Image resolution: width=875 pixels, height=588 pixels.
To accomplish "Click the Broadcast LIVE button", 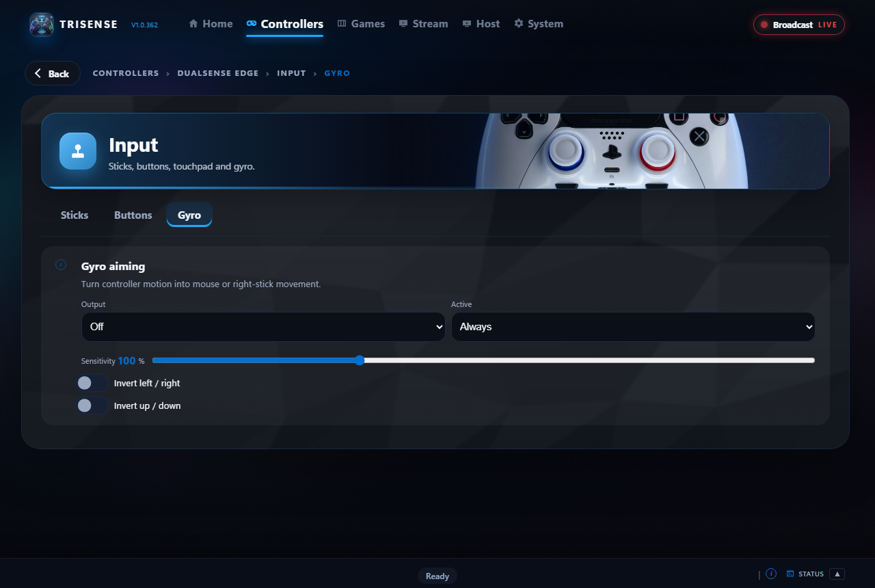I will tap(799, 25).
